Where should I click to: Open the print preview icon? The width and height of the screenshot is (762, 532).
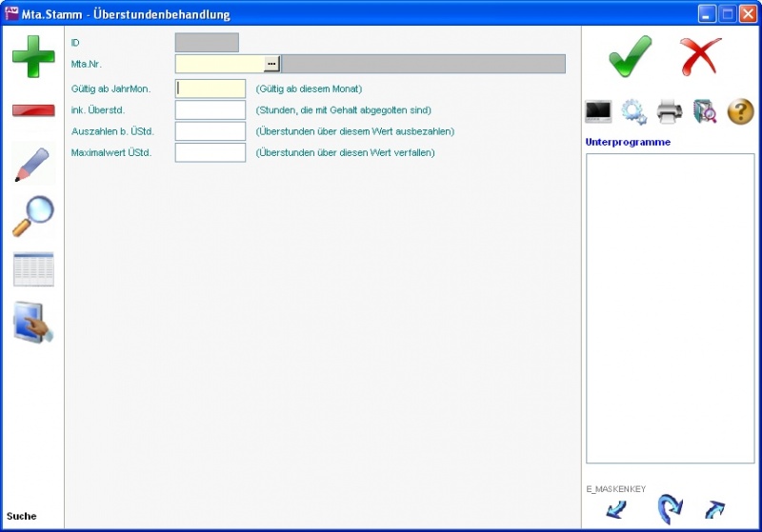tap(705, 111)
